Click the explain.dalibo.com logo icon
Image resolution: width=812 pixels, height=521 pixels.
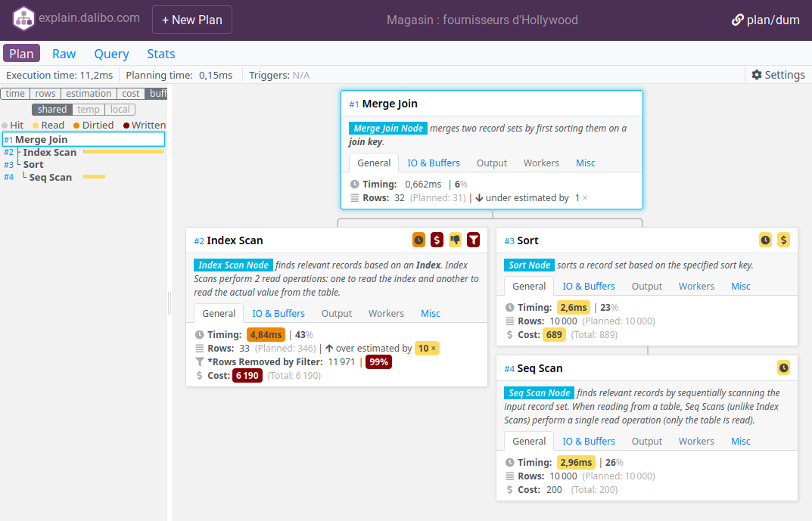click(23, 19)
